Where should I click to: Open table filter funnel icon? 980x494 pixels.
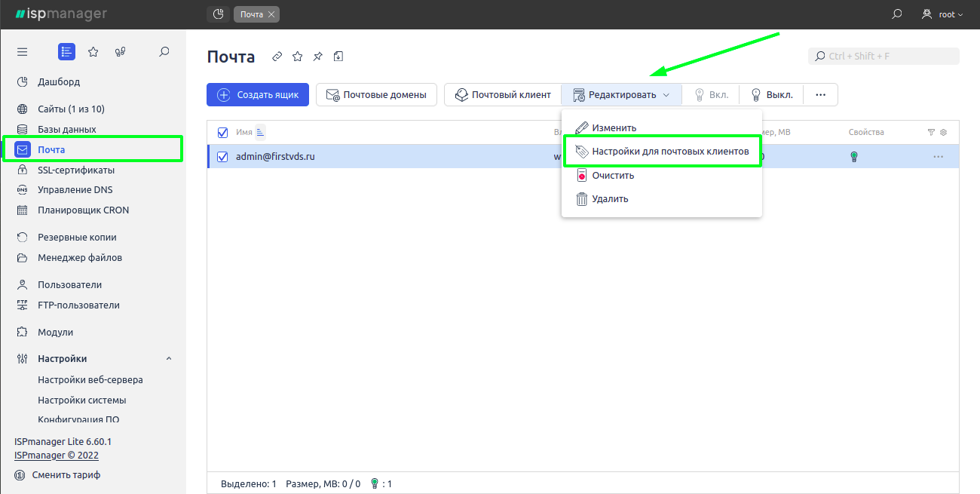point(931,132)
